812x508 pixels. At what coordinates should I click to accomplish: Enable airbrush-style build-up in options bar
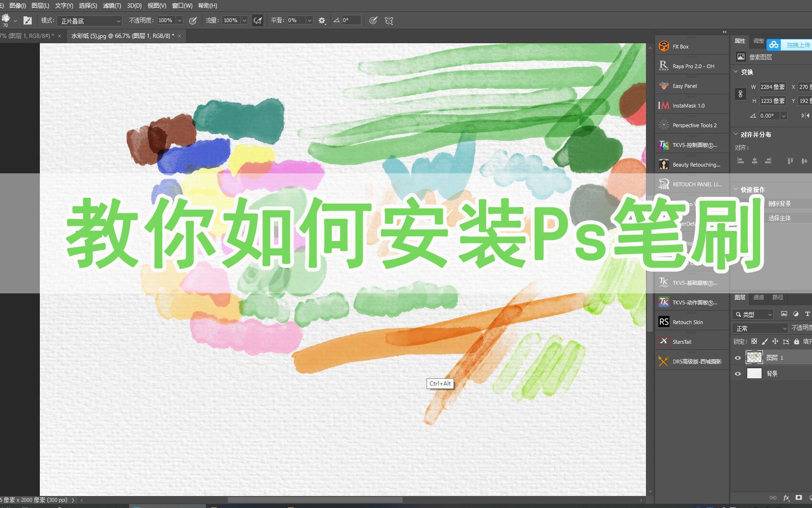pyautogui.click(x=258, y=20)
